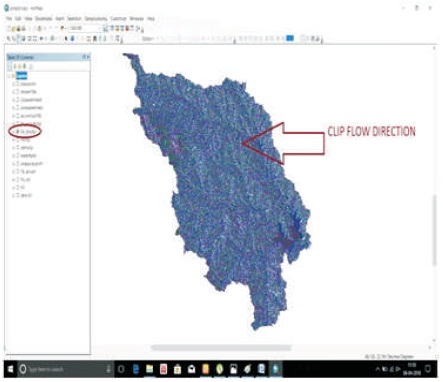Open the Customize menu
The width and height of the screenshot is (443, 382).
pyautogui.click(x=118, y=19)
